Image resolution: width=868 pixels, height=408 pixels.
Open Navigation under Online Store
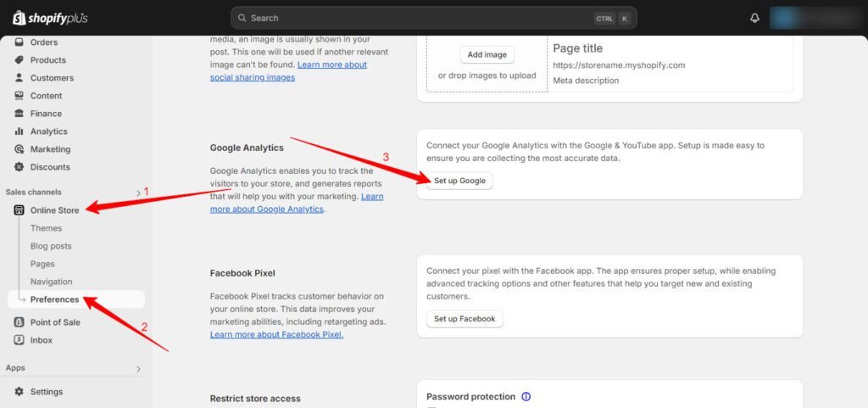click(52, 282)
